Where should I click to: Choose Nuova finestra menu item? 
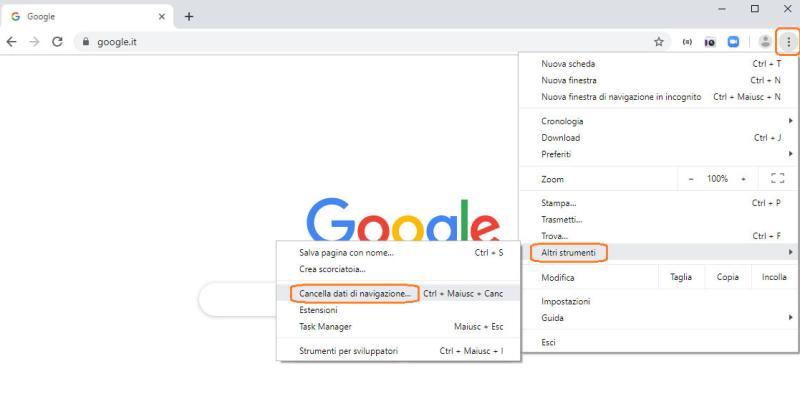pos(659,80)
